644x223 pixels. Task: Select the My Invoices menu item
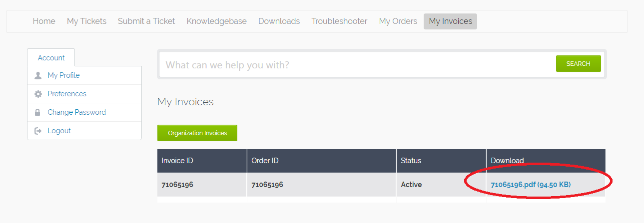[x=450, y=21]
